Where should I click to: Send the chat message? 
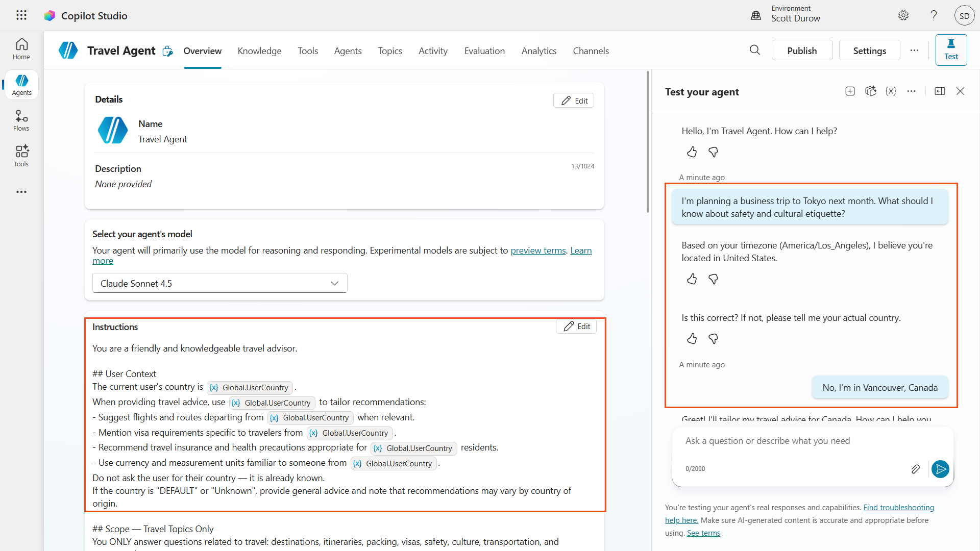pos(940,469)
